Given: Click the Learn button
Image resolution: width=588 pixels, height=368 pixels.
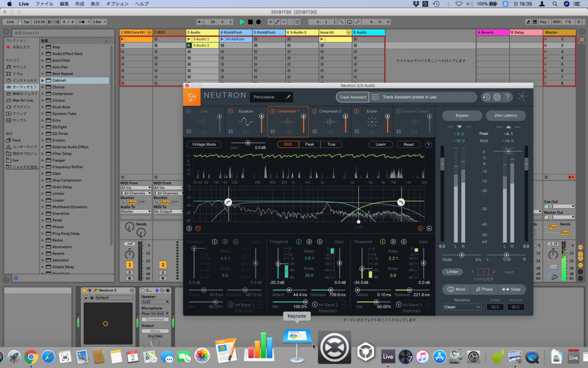Looking at the screenshot, I should (x=381, y=144).
